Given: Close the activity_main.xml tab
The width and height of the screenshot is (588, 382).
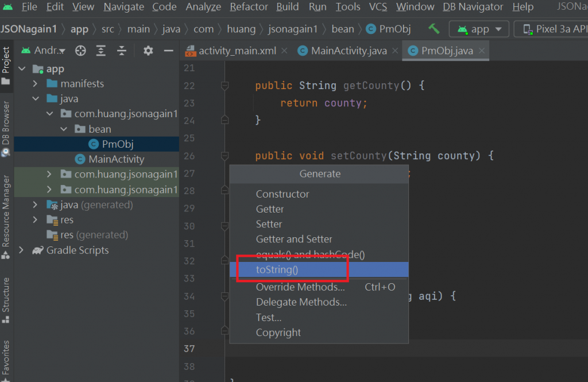Looking at the screenshot, I should [284, 51].
